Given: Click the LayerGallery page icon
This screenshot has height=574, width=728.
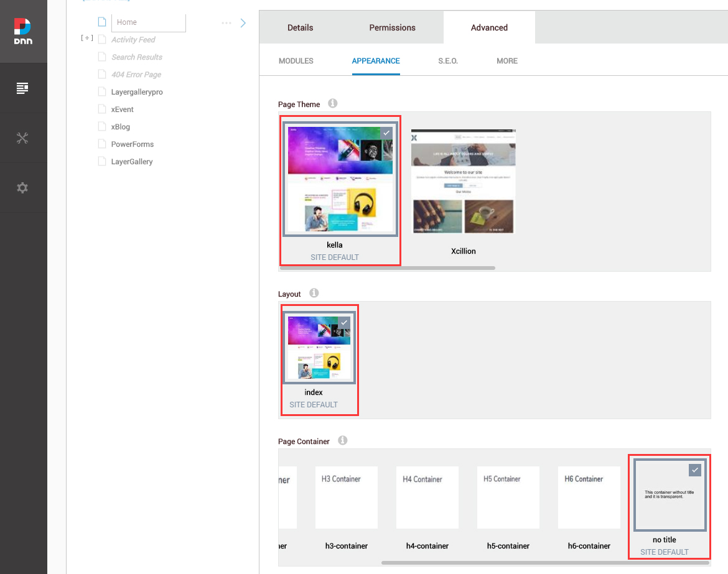Looking at the screenshot, I should 102,161.
